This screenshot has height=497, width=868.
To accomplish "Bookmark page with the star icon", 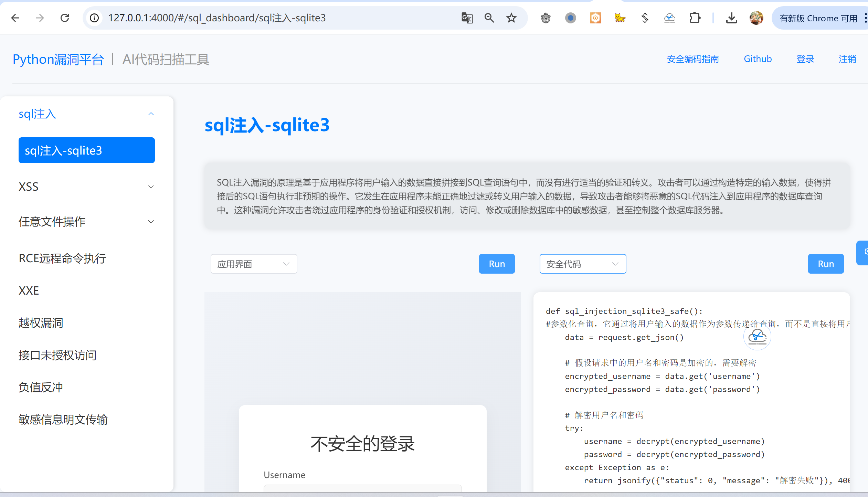I will (511, 18).
